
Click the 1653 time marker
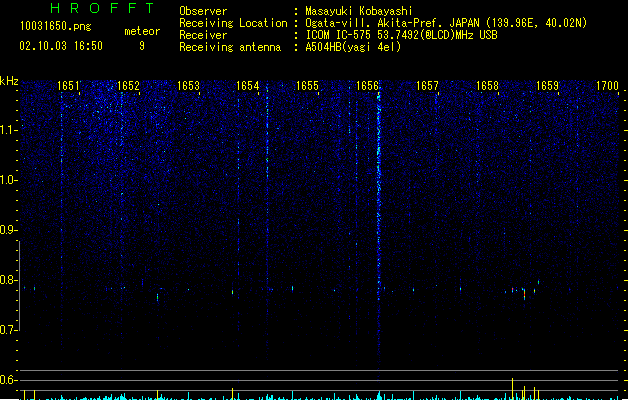coord(188,85)
